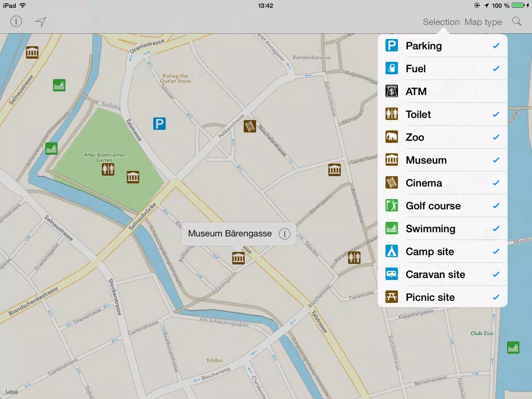The width and height of the screenshot is (532, 399).
Task: Open details via Museum Bärengasse info button
Action: 284,234
